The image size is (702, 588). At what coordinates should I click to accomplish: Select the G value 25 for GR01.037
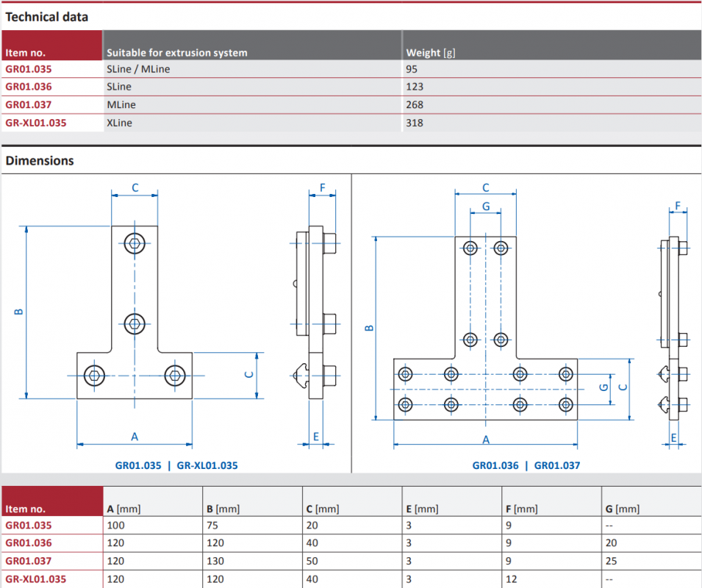pos(611,561)
